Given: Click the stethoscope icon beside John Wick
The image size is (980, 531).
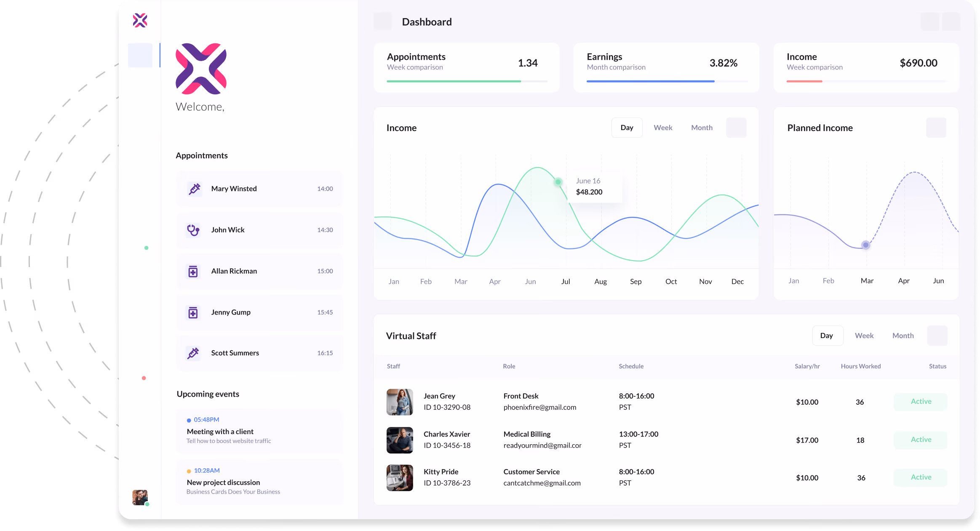Looking at the screenshot, I should pyautogui.click(x=193, y=230).
